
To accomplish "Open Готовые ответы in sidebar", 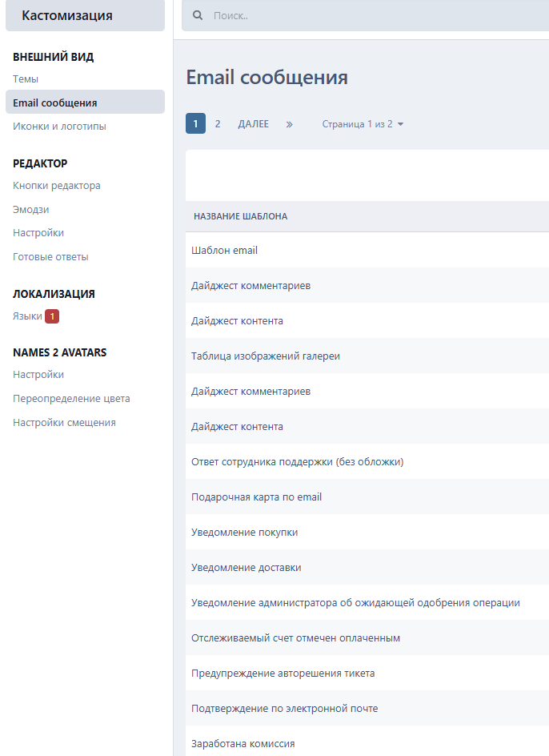I will [50, 257].
